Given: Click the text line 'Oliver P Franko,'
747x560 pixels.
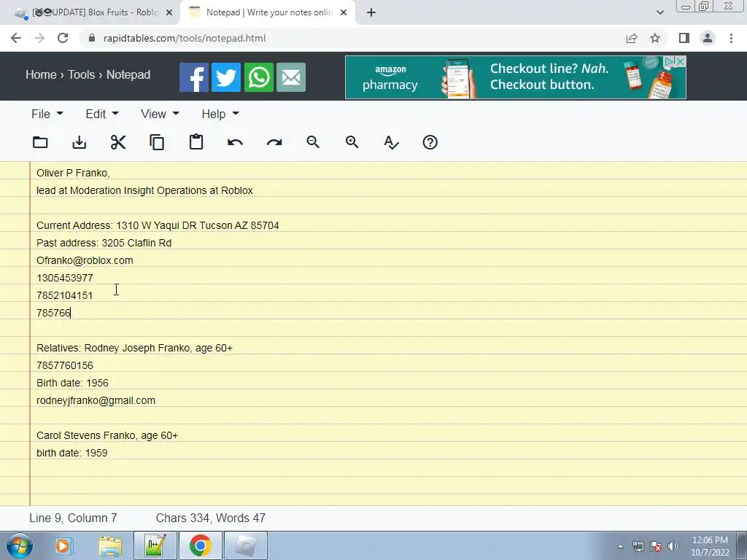Looking at the screenshot, I should [x=74, y=173].
